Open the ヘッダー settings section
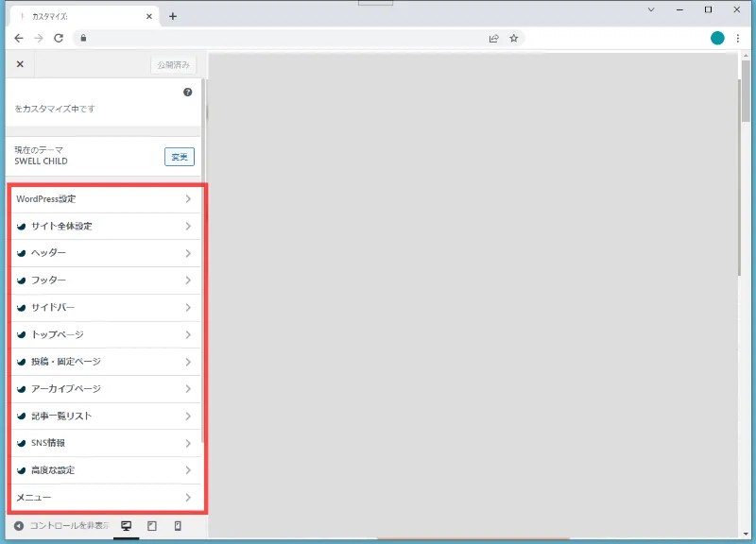The image size is (756, 544). click(106, 253)
